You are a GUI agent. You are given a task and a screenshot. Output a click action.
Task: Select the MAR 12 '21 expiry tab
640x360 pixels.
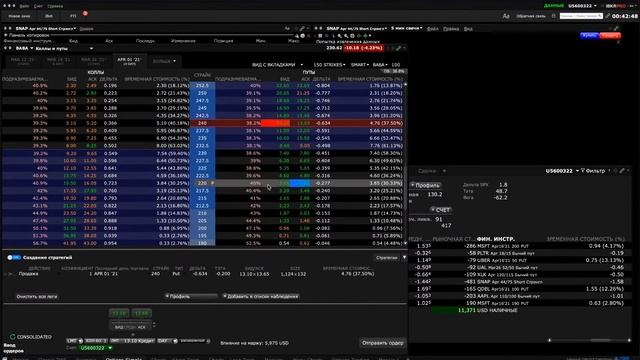(23, 60)
